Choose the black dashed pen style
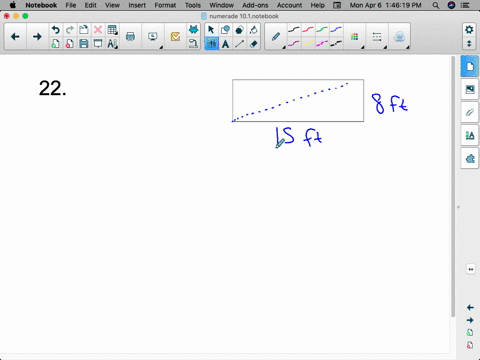Image resolution: width=480 pixels, height=360 pixels. tap(336, 43)
